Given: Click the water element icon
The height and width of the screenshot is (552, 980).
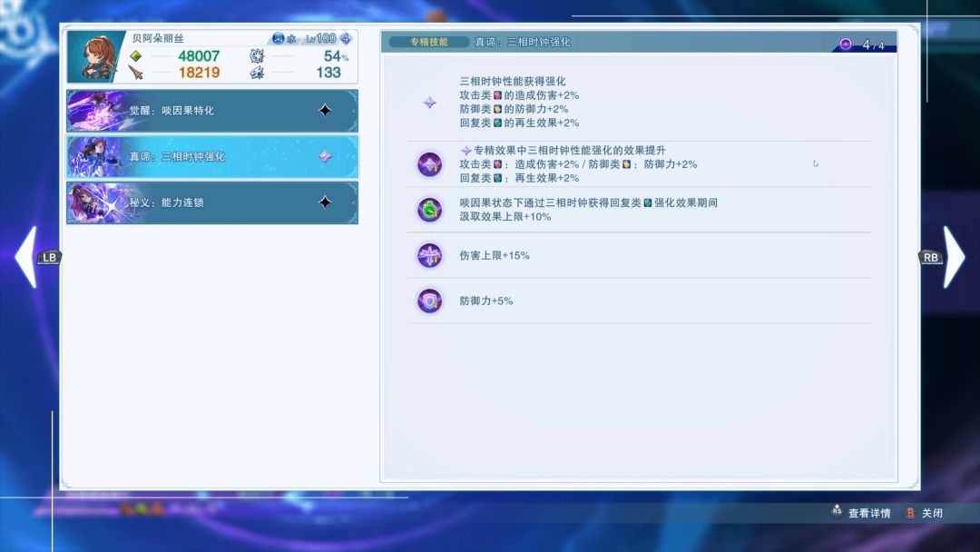Looking at the screenshot, I should tap(279, 38).
